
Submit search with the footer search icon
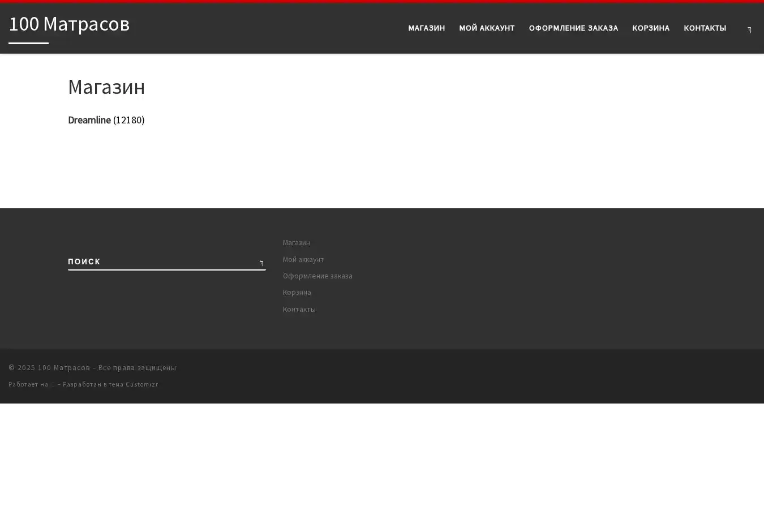click(261, 263)
